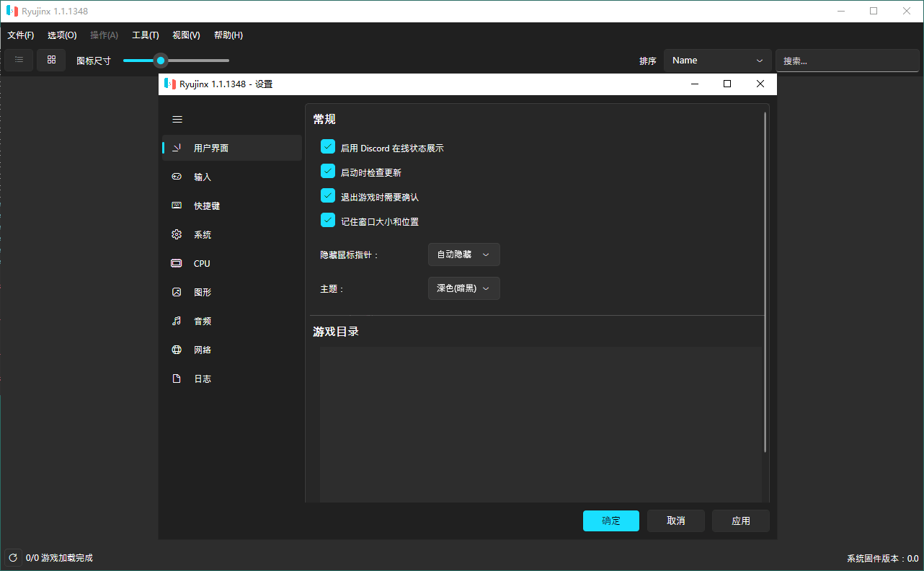
Task: Select the 快捷键 (Hotkeys) settings icon
Action: coord(177,205)
